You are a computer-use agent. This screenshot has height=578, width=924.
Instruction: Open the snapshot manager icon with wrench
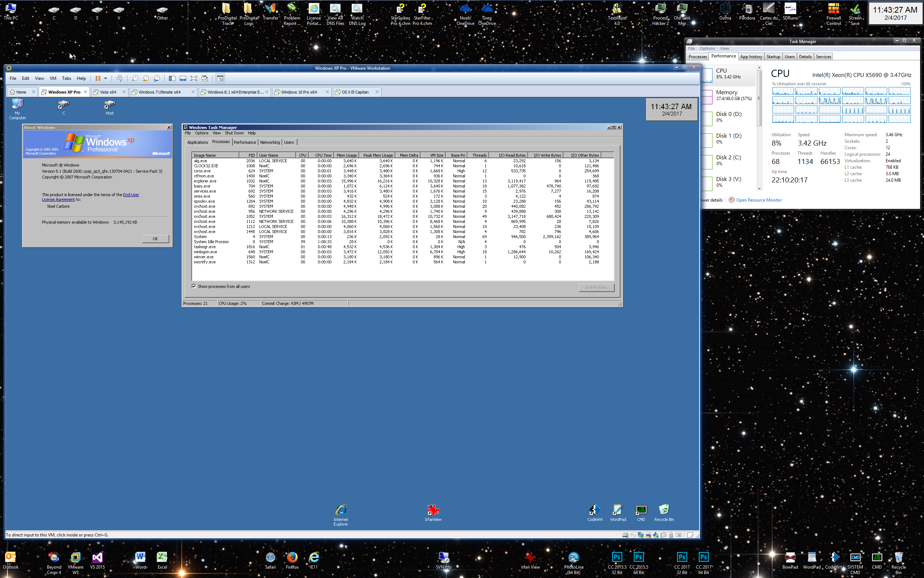click(x=157, y=78)
